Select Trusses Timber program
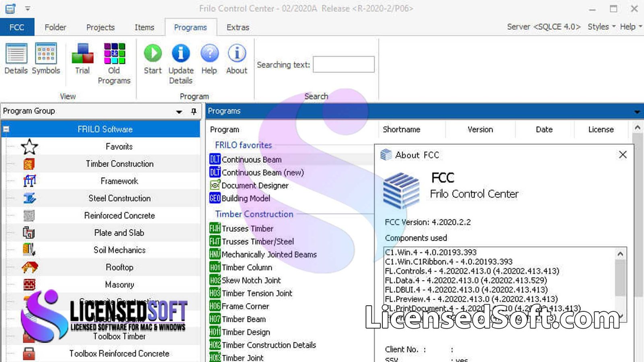The width and height of the screenshot is (644, 362). (242, 228)
